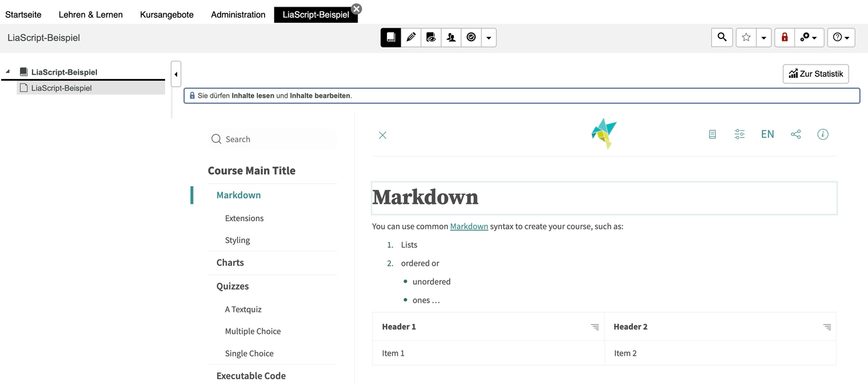The height and width of the screenshot is (384, 868).
Task: Open dropdown arrow next to star bookmark
Action: (x=764, y=37)
